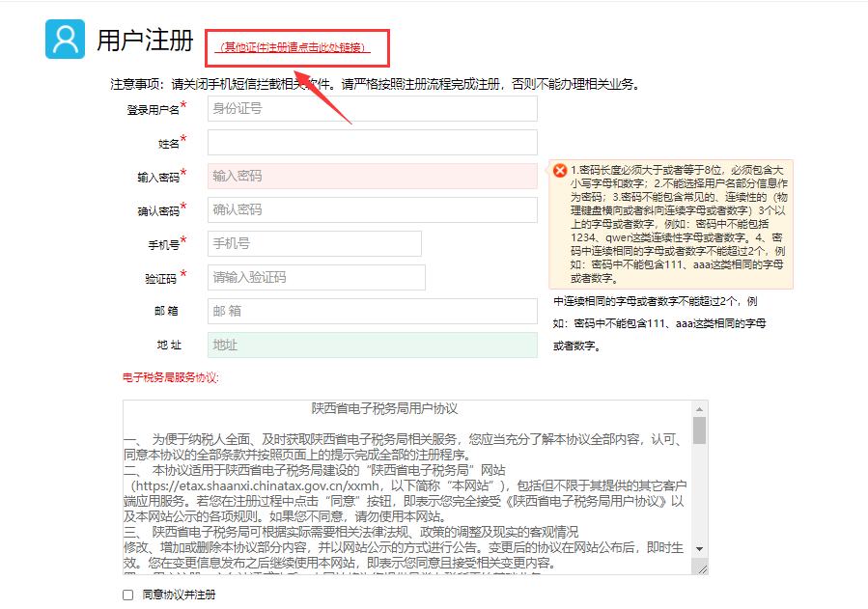This screenshot has width=868, height=609.
Task: Click the 同意协议并注册 label text
Action: click(x=179, y=595)
